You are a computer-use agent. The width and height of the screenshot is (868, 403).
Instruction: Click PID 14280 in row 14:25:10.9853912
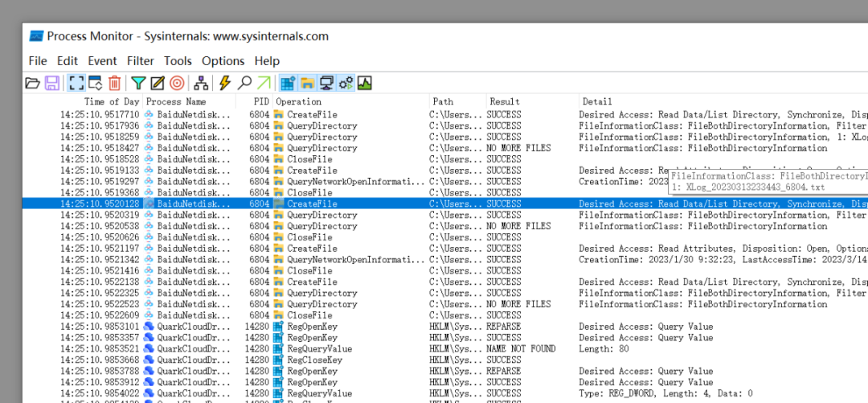257,382
